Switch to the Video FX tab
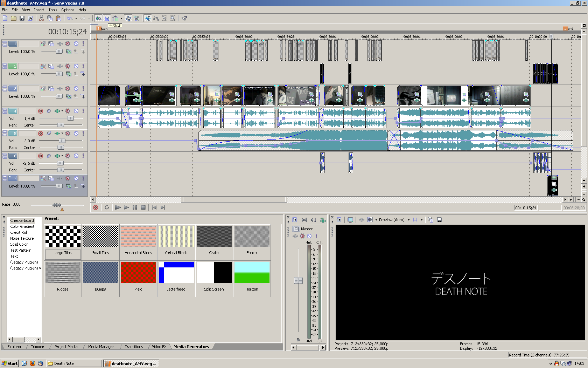The width and height of the screenshot is (588, 368). [159, 347]
